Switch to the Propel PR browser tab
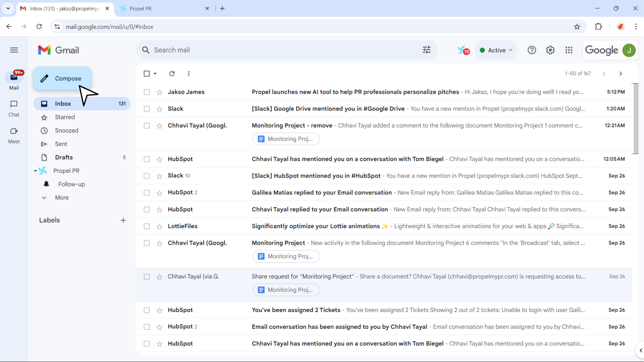Image resolution: width=644 pixels, height=362 pixels. 164,8
